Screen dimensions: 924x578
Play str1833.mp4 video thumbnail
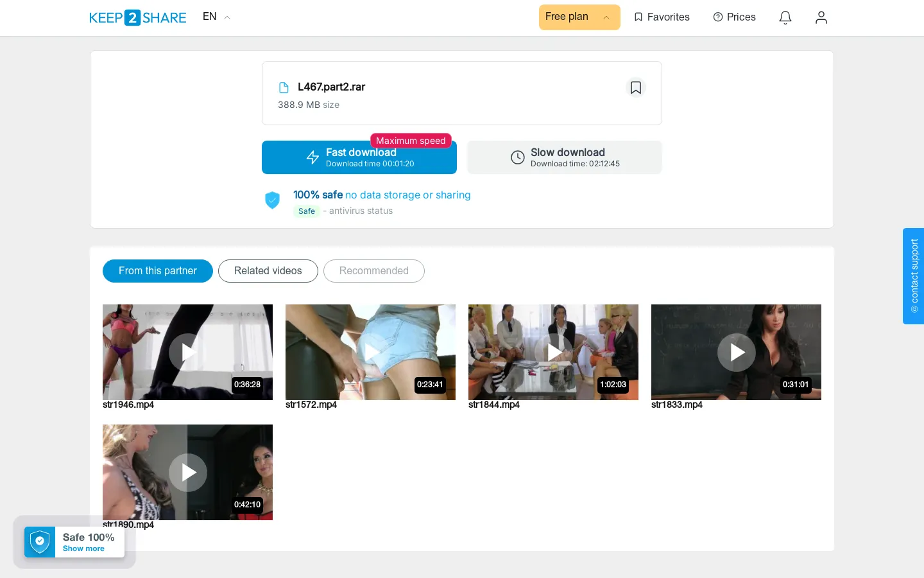click(x=736, y=352)
